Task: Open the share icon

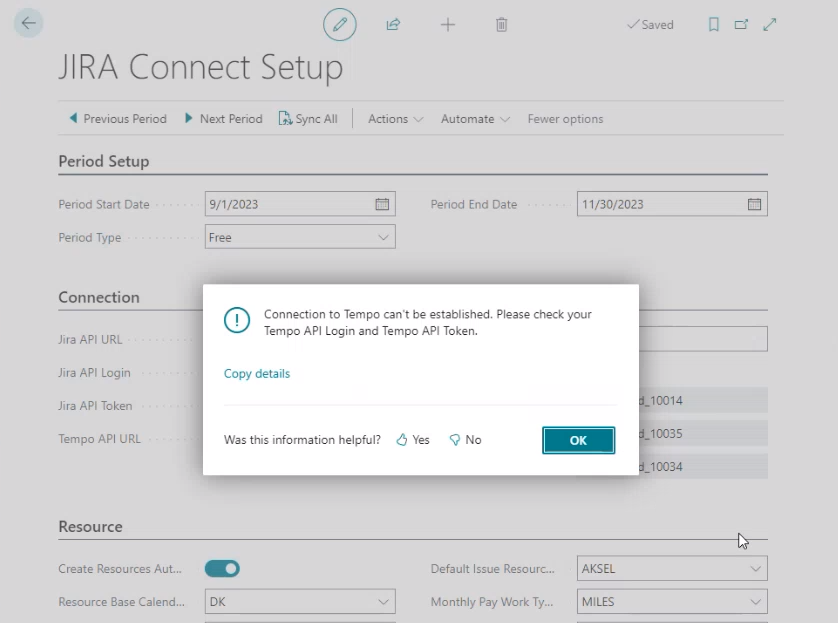Action: [393, 25]
